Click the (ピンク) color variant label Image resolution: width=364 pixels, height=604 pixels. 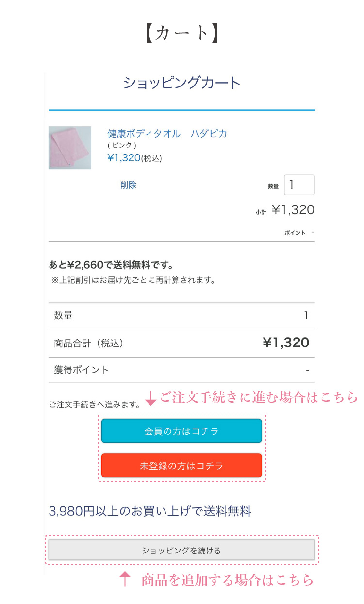tap(122, 145)
